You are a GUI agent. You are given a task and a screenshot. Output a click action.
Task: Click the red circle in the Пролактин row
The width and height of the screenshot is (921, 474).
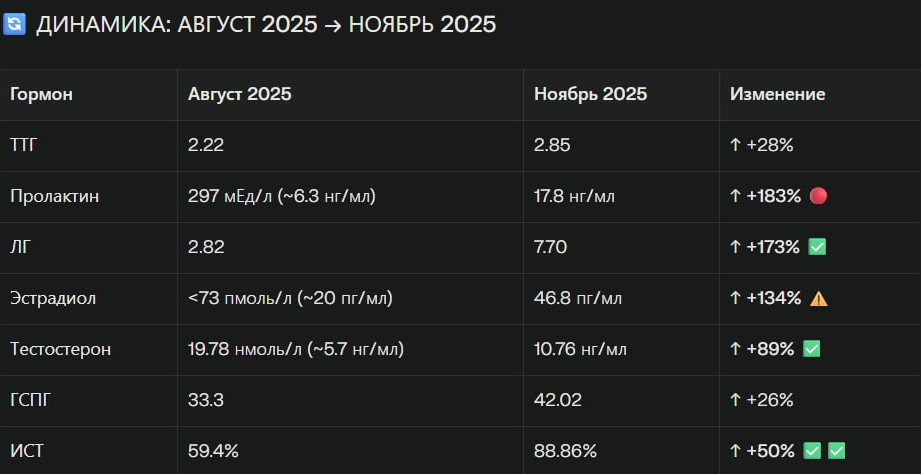click(x=818, y=196)
